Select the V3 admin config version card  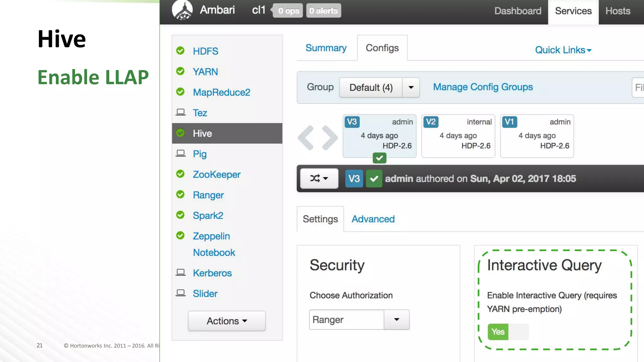pos(380,136)
